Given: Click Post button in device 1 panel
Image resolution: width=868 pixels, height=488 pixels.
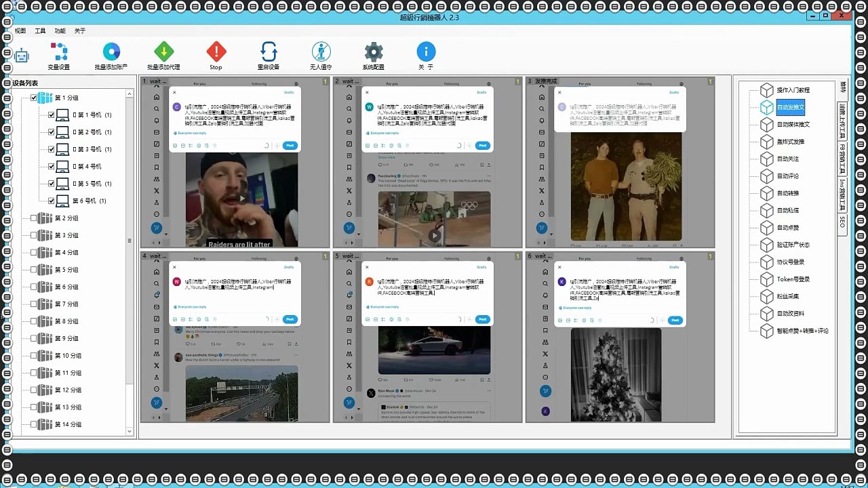Looking at the screenshot, I should coord(290,146).
